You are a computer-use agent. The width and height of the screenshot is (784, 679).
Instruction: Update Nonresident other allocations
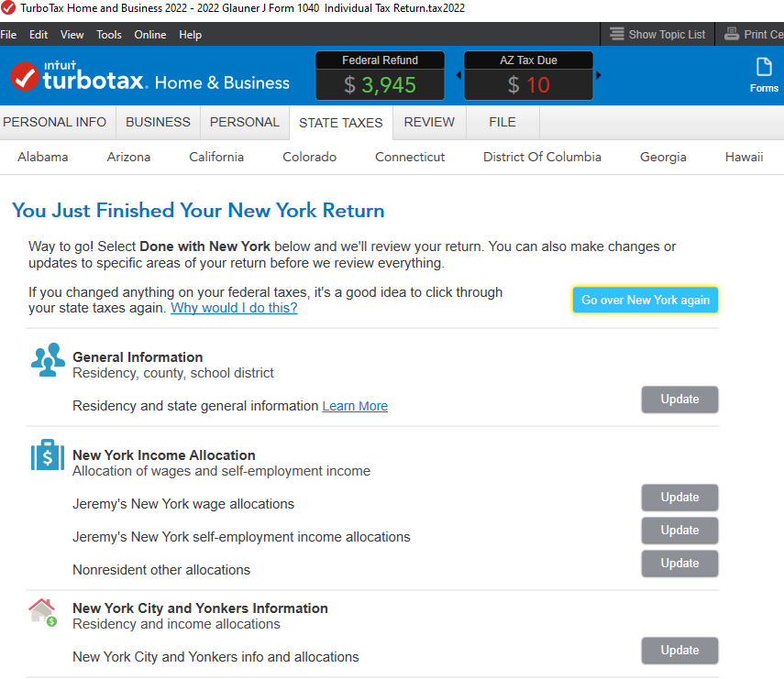(x=680, y=564)
